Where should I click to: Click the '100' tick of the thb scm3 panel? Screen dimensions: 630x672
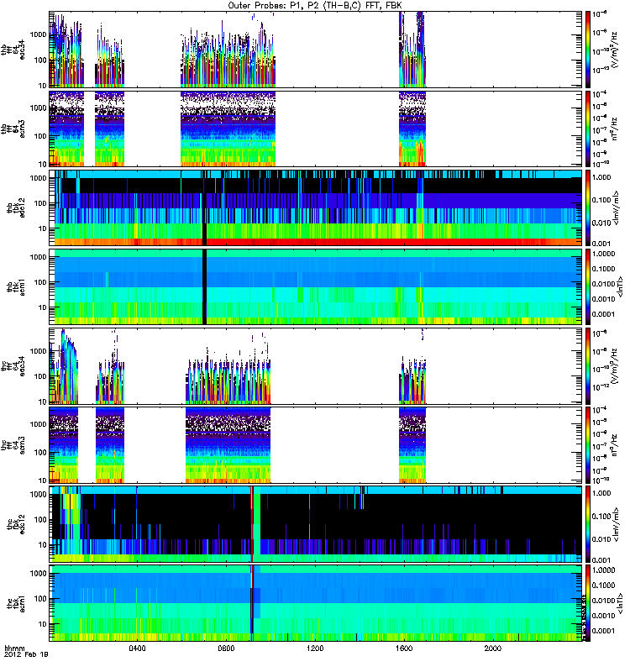(40, 136)
